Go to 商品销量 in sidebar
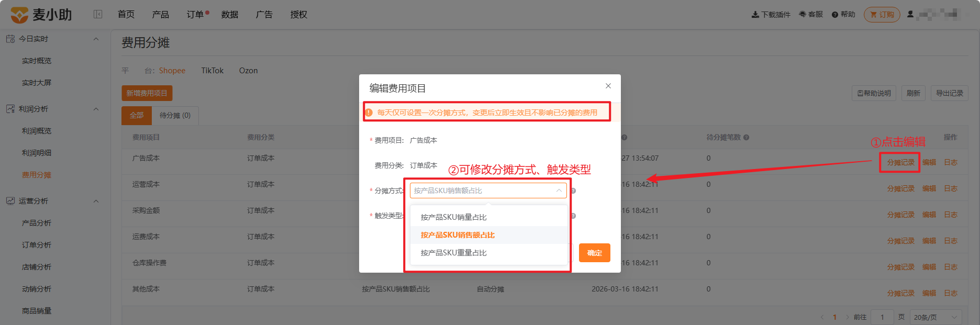The width and height of the screenshot is (980, 325). [37, 311]
